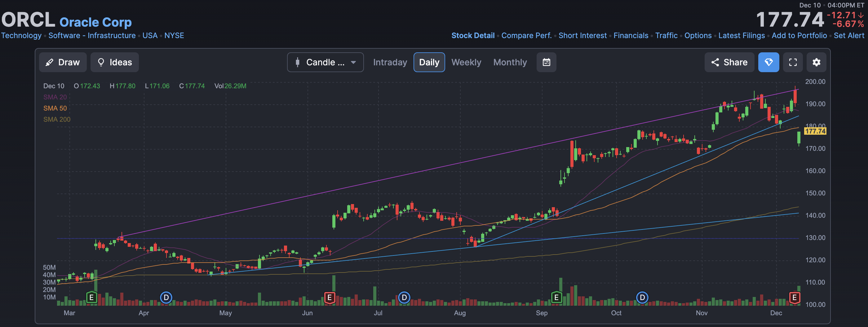Click the September earnings E marker
This screenshot has height=327, width=868.
pyautogui.click(x=557, y=298)
